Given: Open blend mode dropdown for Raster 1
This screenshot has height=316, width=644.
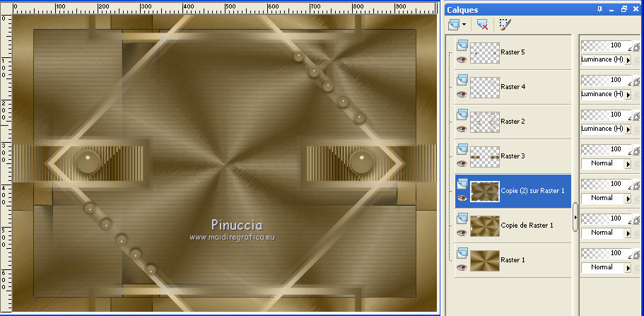Looking at the screenshot, I should tap(628, 267).
